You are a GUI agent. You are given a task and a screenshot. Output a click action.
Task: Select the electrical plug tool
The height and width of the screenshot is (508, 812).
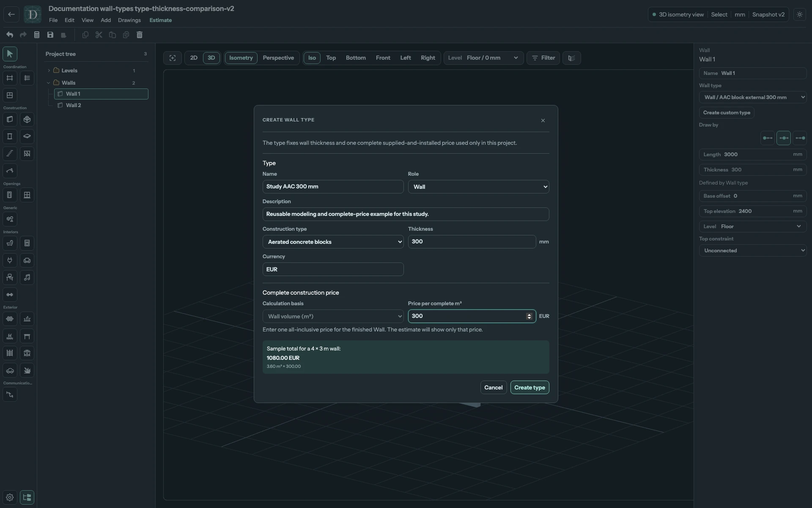tap(10, 260)
